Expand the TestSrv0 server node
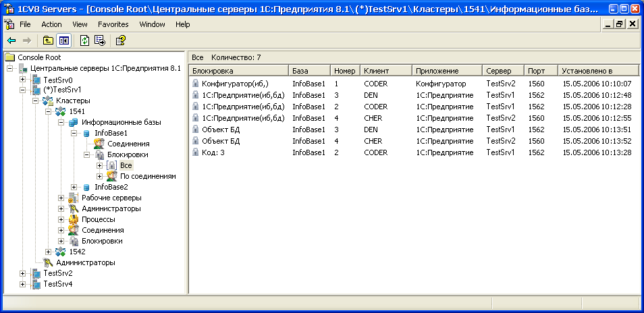The image size is (644, 313). [22, 79]
